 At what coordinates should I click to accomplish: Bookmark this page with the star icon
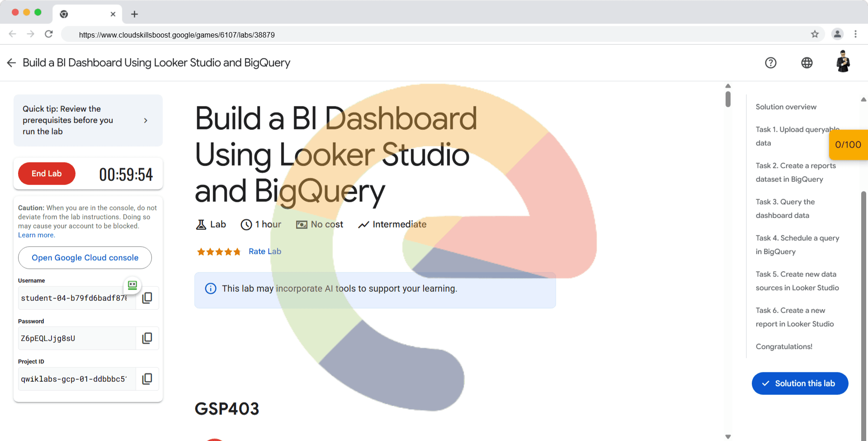click(x=815, y=34)
